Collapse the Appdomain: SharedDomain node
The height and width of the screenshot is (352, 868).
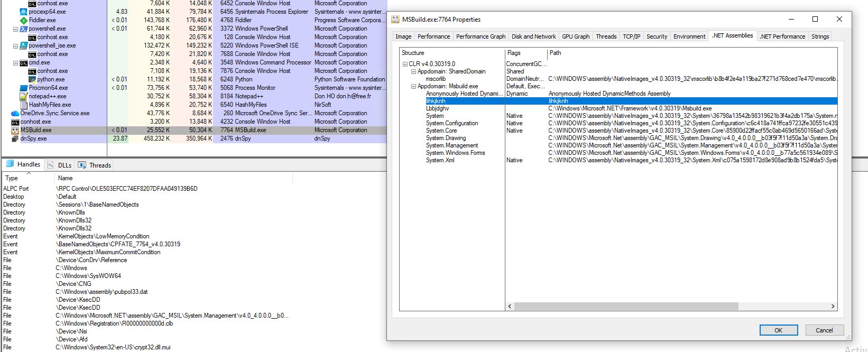click(413, 71)
